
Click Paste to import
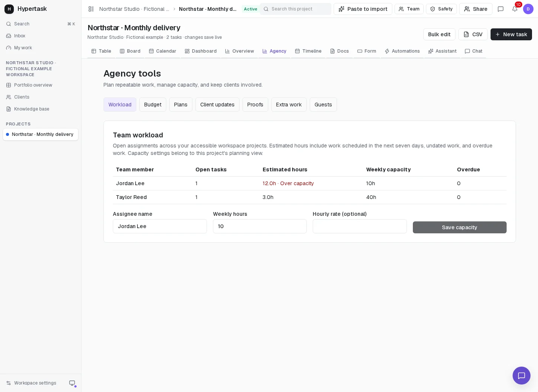(x=363, y=9)
